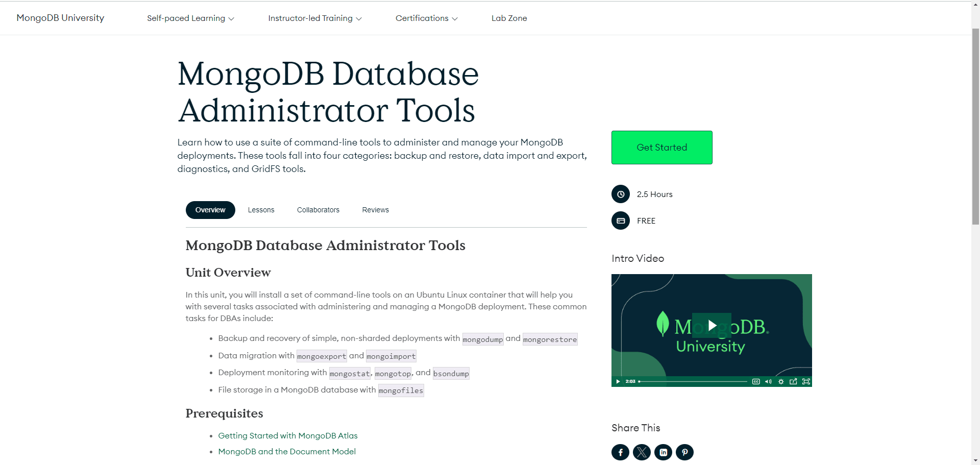Image resolution: width=980 pixels, height=465 pixels.
Task: Expand the Instructor-led Training menu
Action: tap(315, 18)
